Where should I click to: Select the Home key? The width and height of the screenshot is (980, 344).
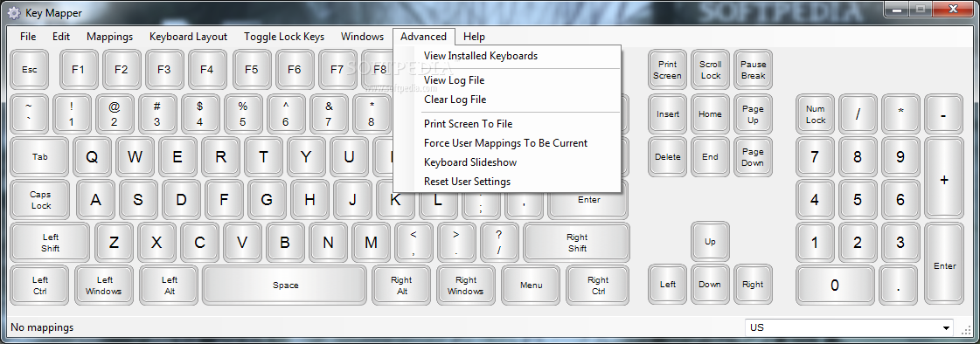[x=710, y=114]
